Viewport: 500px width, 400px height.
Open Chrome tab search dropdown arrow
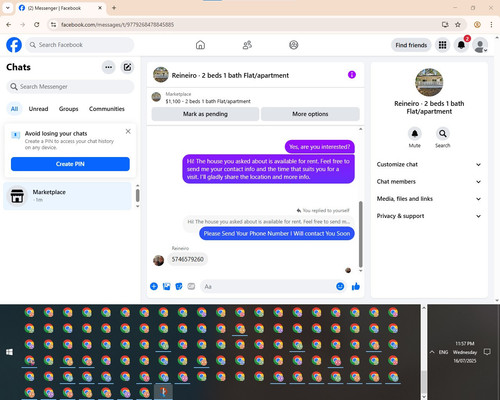click(8, 8)
